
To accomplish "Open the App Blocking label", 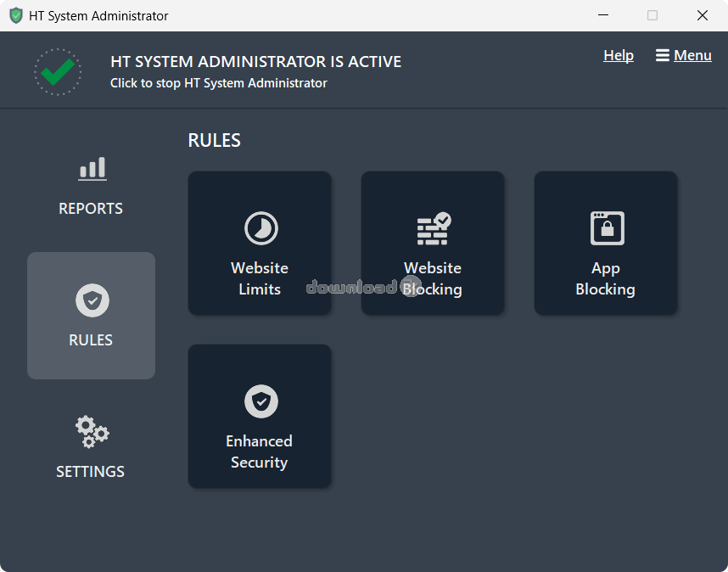I will click(x=606, y=278).
